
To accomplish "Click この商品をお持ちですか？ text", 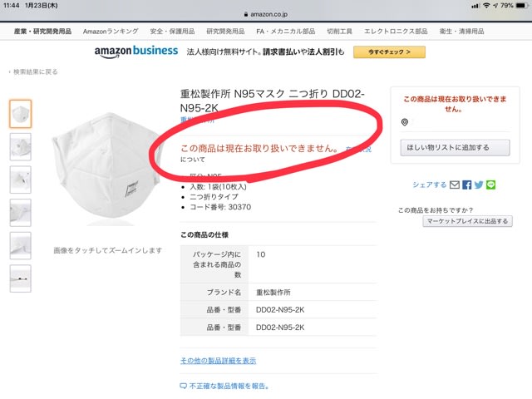I will 436,210.
